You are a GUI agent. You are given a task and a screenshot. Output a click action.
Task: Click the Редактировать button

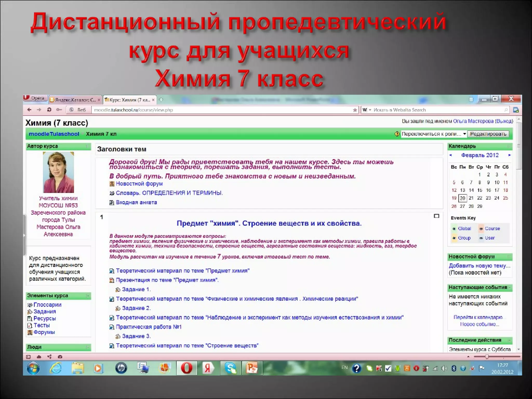[x=488, y=134]
